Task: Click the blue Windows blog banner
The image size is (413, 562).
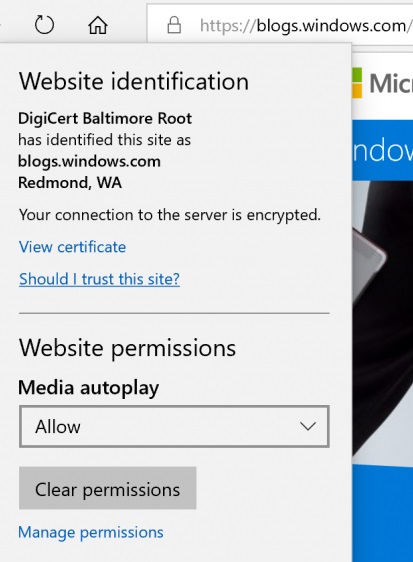Action: pyautogui.click(x=383, y=150)
